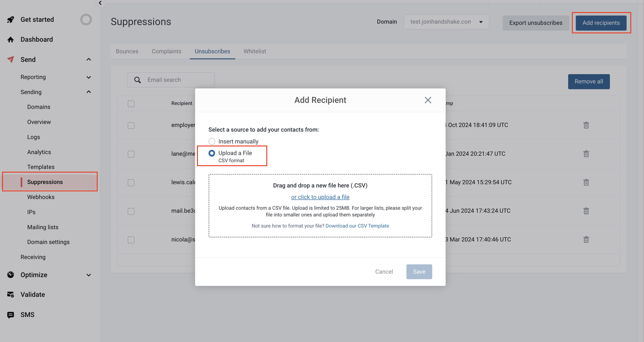Select the Upload a File radio option
Viewport: 644px width, 342px height.
coord(212,153)
